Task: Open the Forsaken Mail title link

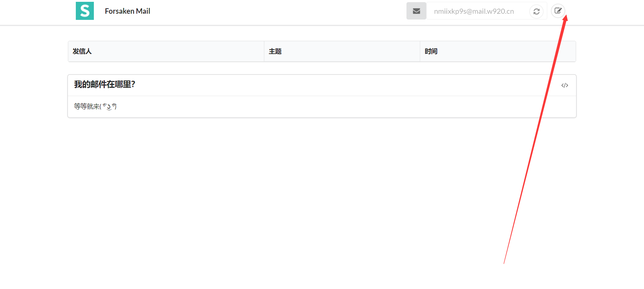Action: (127, 11)
